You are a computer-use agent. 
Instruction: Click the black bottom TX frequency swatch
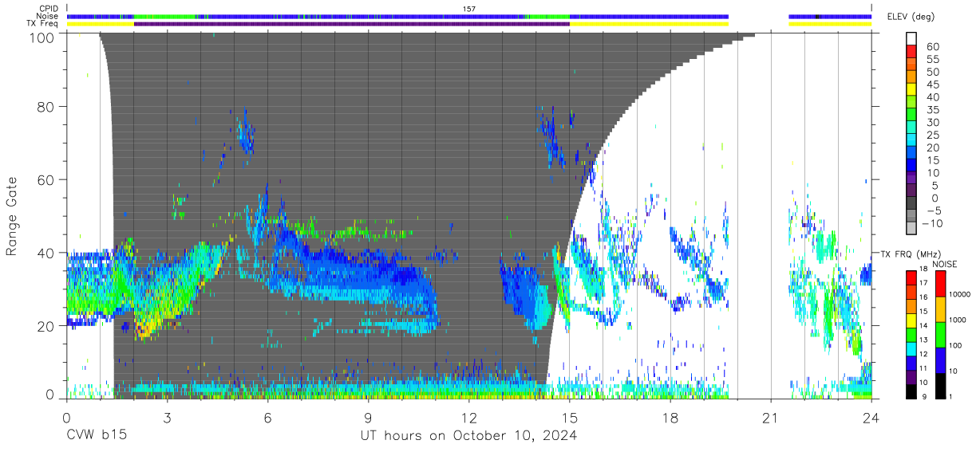click(x=911, y=390)
